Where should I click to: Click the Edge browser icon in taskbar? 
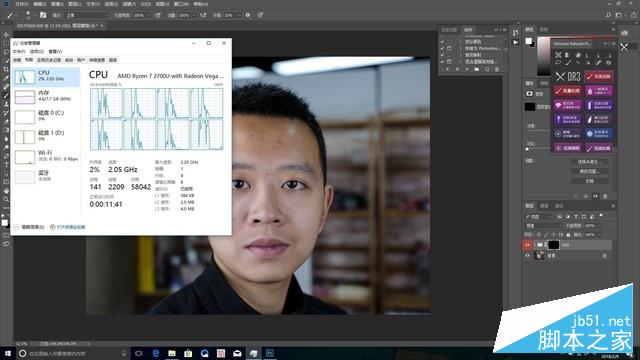click(x=156, y=353)
